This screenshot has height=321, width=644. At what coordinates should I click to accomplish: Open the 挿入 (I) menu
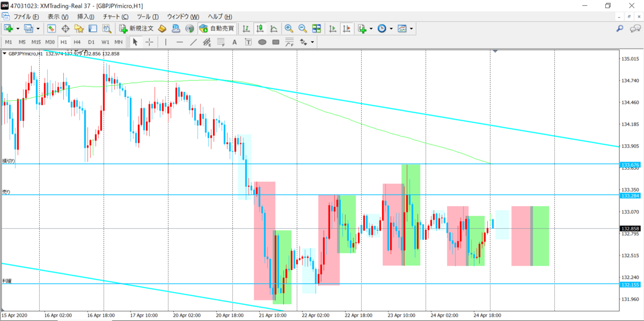coord(86,17)
